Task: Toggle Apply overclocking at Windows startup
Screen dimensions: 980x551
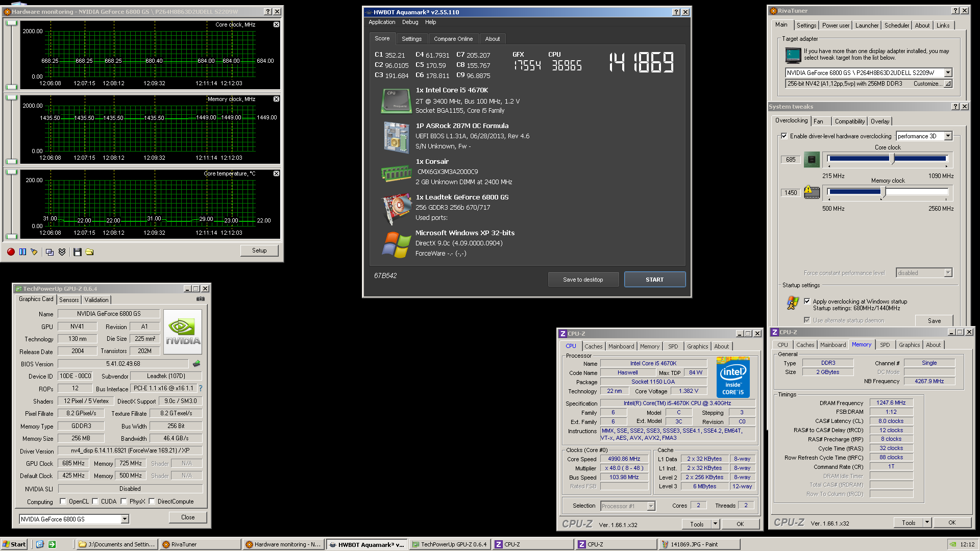Action: tap(807, 302)
